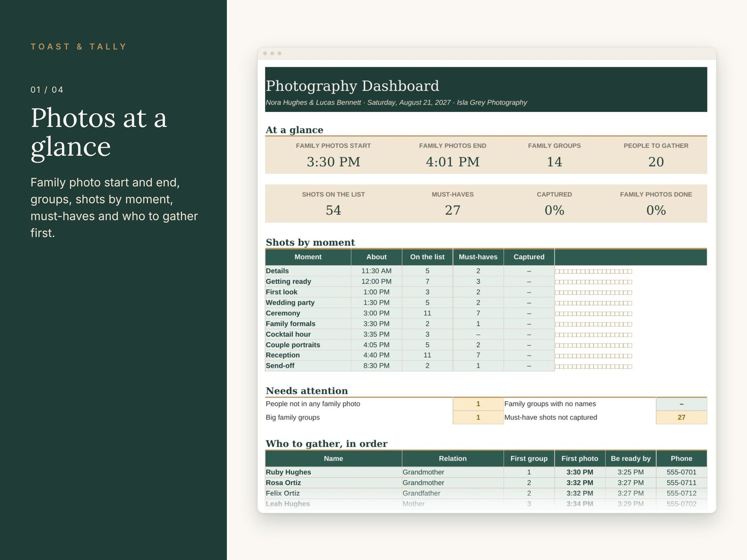The image size is (747, 560).
Task: Click the "Family formals" moment label
Action: (290, 324)
